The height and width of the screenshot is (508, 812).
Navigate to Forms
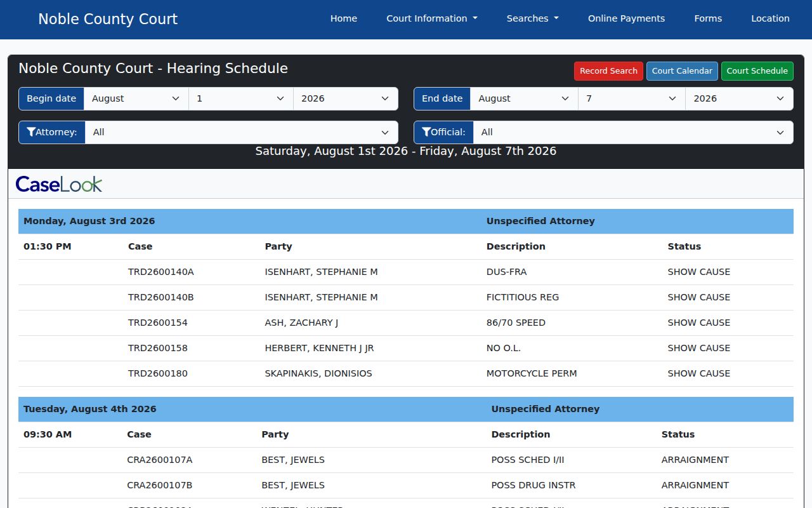[x=708, y=18]
